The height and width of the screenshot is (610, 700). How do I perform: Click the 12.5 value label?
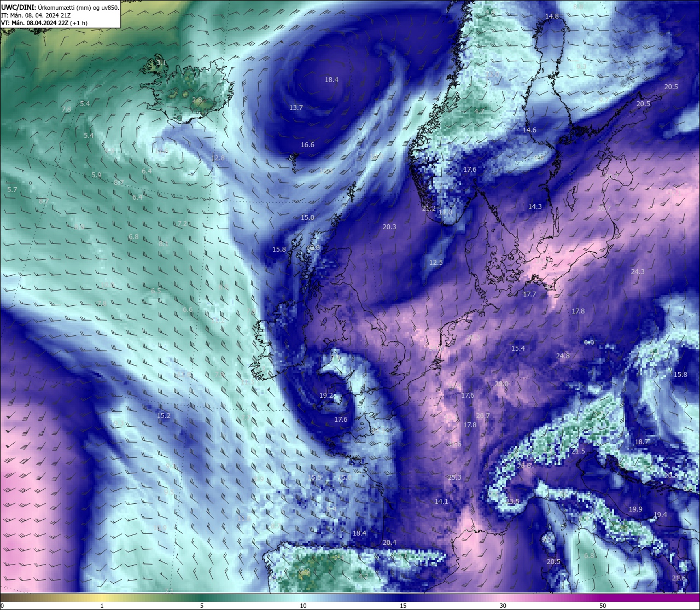pyautogui.click(x=436, y=263)
